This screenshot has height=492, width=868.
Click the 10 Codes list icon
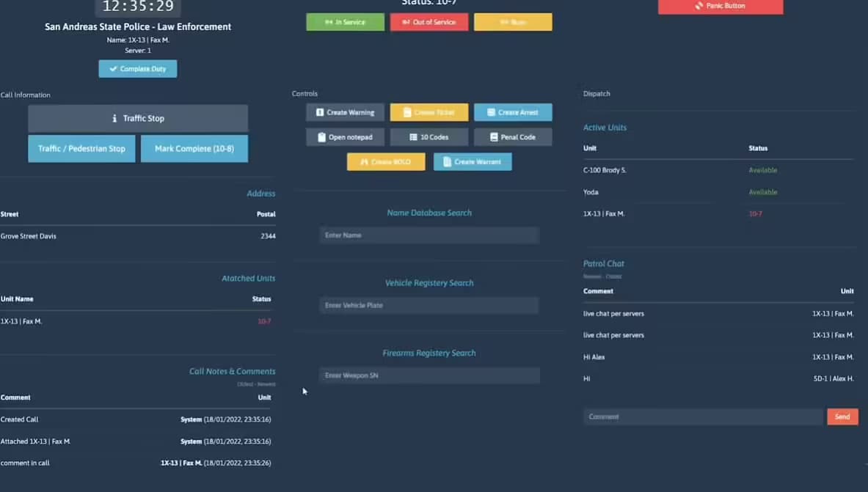pyautogui.click(x=413, y=137)
